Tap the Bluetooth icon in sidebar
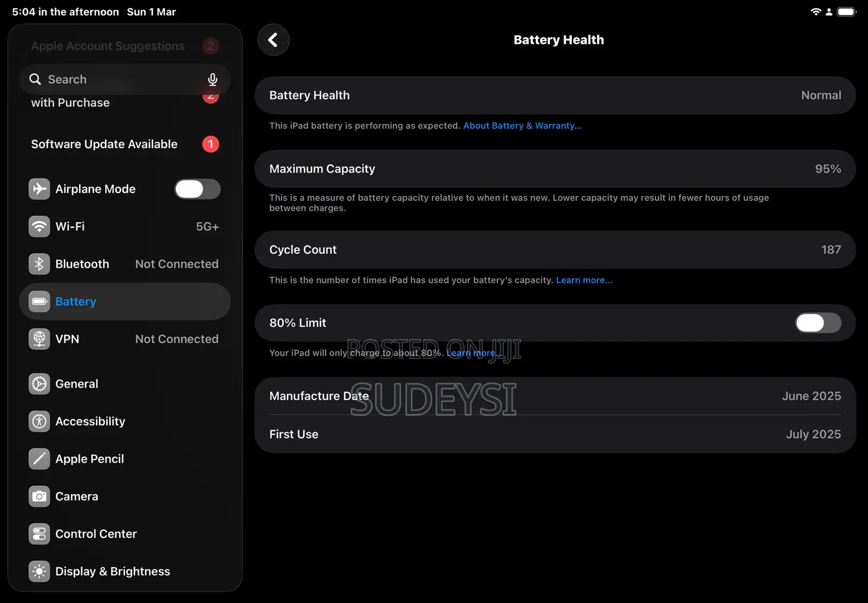 coord(39,264)
